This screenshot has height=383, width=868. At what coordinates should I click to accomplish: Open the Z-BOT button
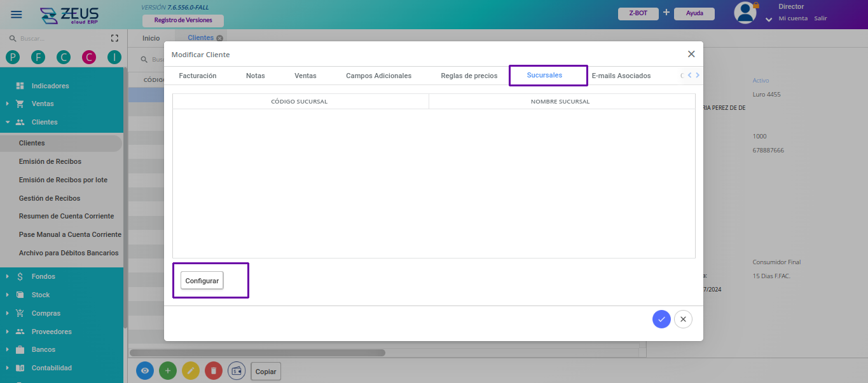[x=638, y=13]
